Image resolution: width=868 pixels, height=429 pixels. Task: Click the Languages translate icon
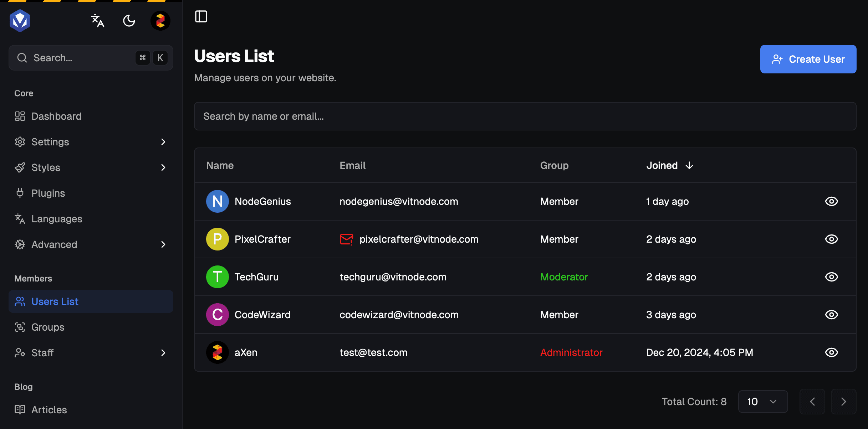[20, 219]
